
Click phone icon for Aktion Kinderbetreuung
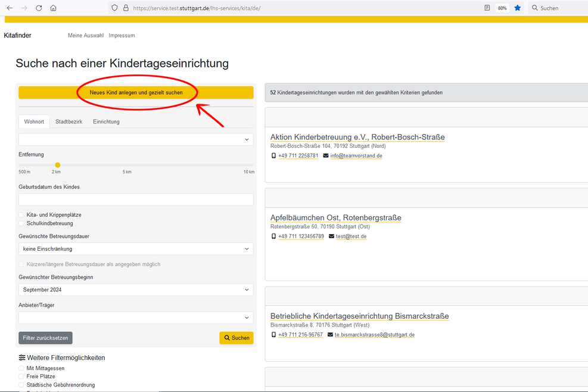273,156
